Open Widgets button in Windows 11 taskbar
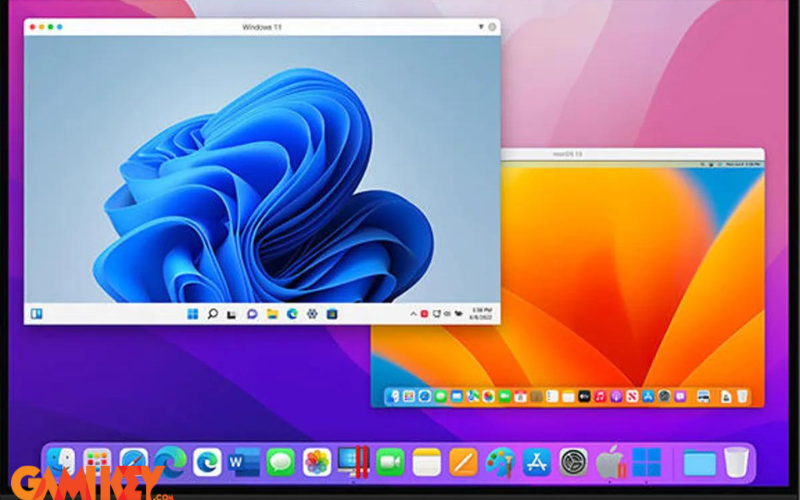 [36, 314]
